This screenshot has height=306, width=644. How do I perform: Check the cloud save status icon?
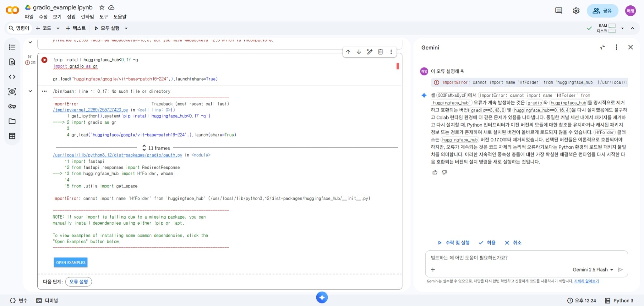click(111, 8)
